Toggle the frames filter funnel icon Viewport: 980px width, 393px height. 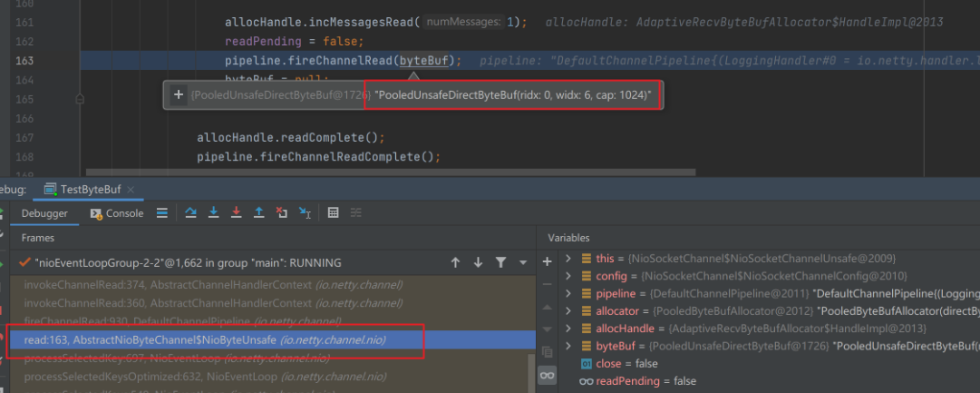click(x=500, y=262)
